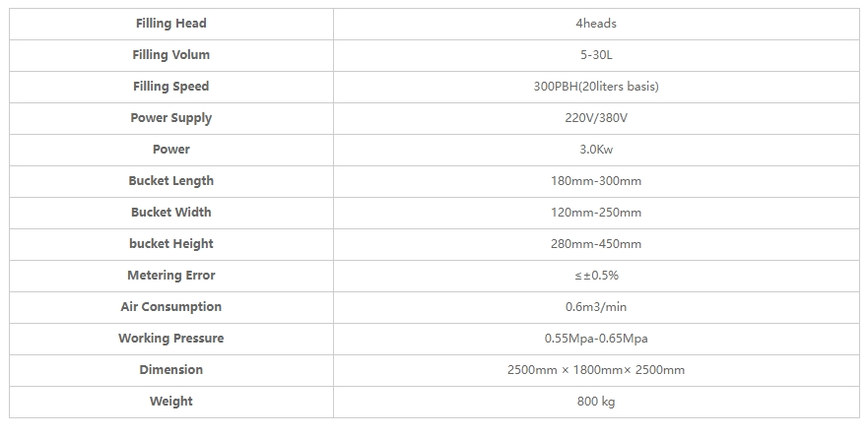
Task: Click the bucket Height label
Action: [x=171, y=244]
